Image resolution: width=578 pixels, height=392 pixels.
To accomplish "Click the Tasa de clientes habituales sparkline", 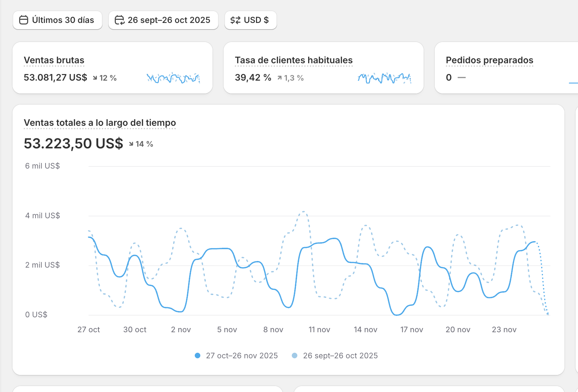I will [384, 78].
